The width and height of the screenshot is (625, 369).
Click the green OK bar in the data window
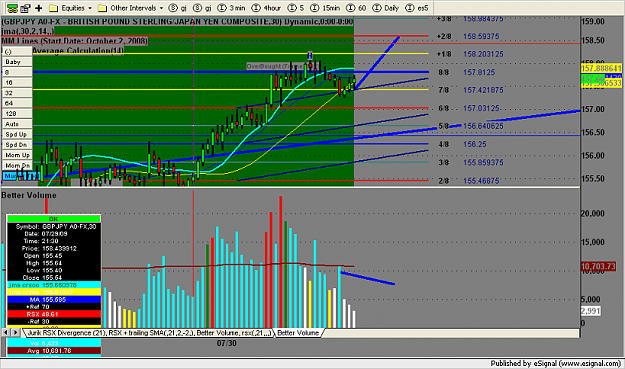[53, 219]
